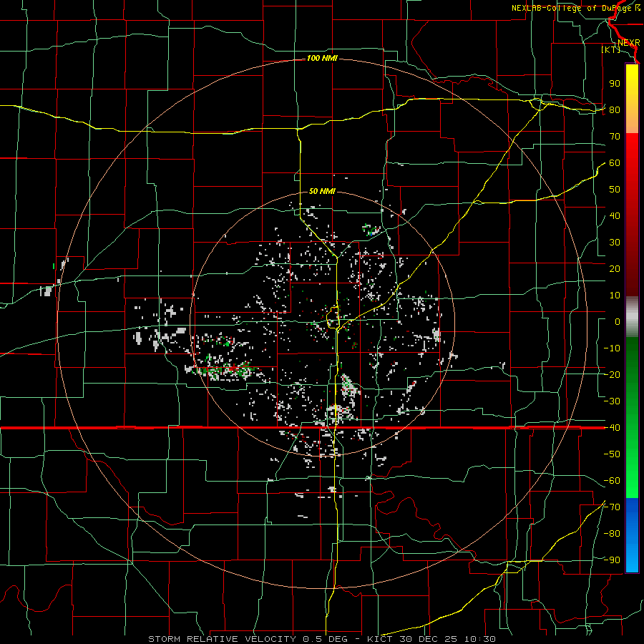Click the -20 knot label on color scale
This screenshot has width=644, height=644.
pyautogui.click(x=612, y=375)
